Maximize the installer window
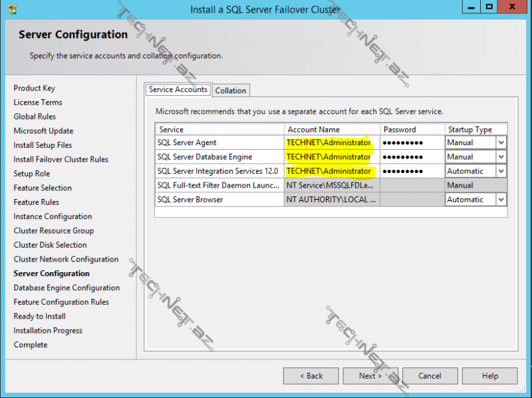 click(489, 7)
